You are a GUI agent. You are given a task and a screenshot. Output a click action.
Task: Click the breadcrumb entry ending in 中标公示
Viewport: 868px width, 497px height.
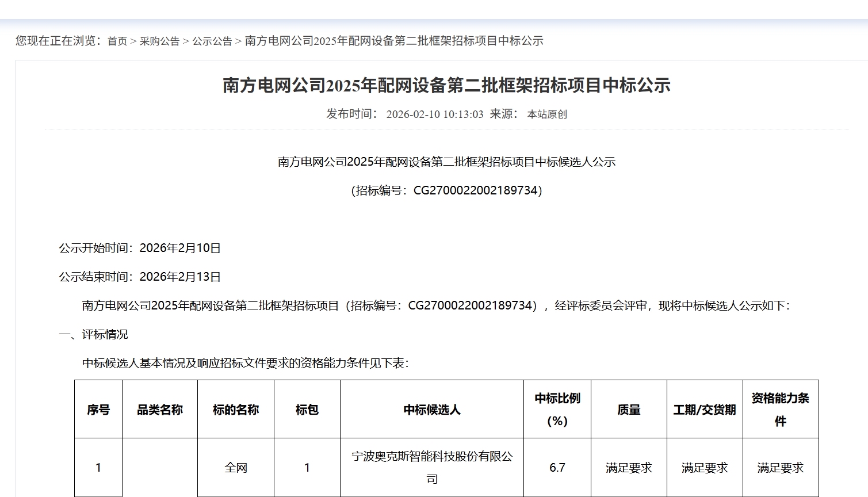pos(394,41)
